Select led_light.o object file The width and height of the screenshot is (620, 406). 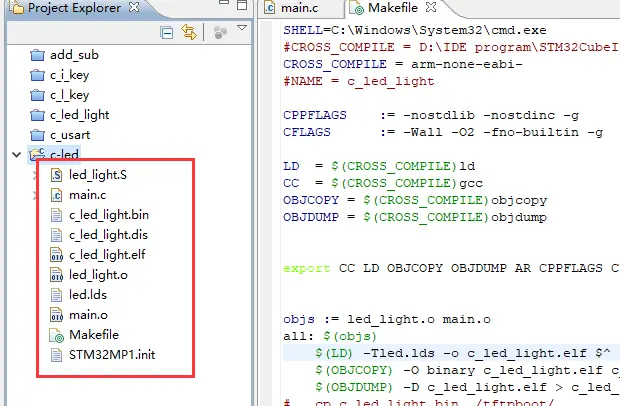(98, 275)
